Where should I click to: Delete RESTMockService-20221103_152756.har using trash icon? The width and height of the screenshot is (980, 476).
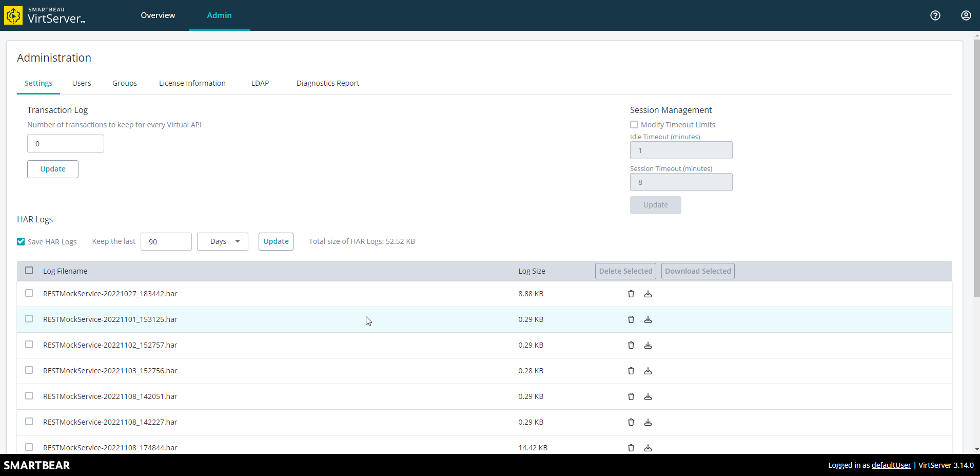pos(631,370)
